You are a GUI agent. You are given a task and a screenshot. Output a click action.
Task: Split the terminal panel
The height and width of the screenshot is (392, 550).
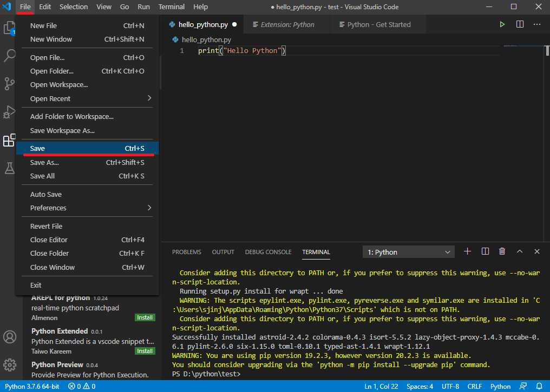click(485, 251)
